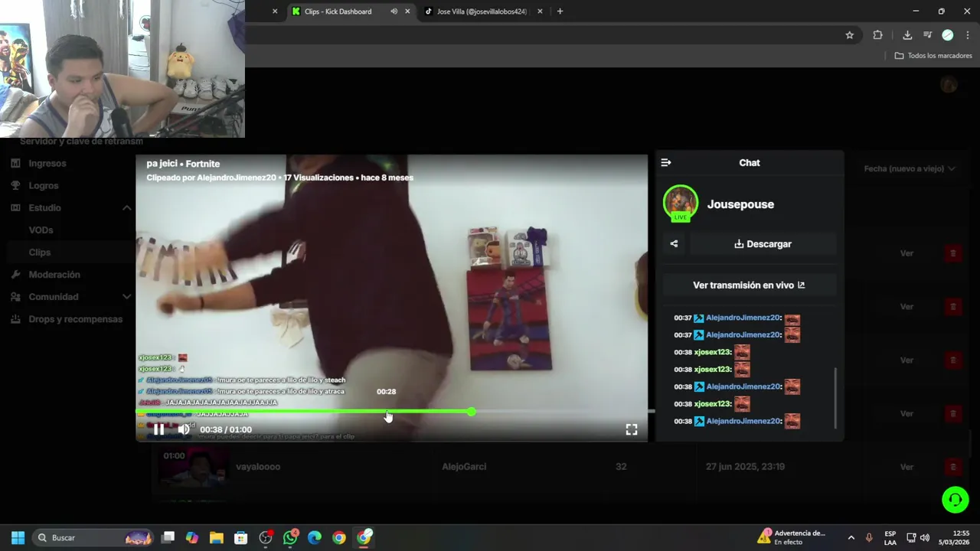
Task: Open the Chrome extensions puzzle icon
Action: coord(878,34)
